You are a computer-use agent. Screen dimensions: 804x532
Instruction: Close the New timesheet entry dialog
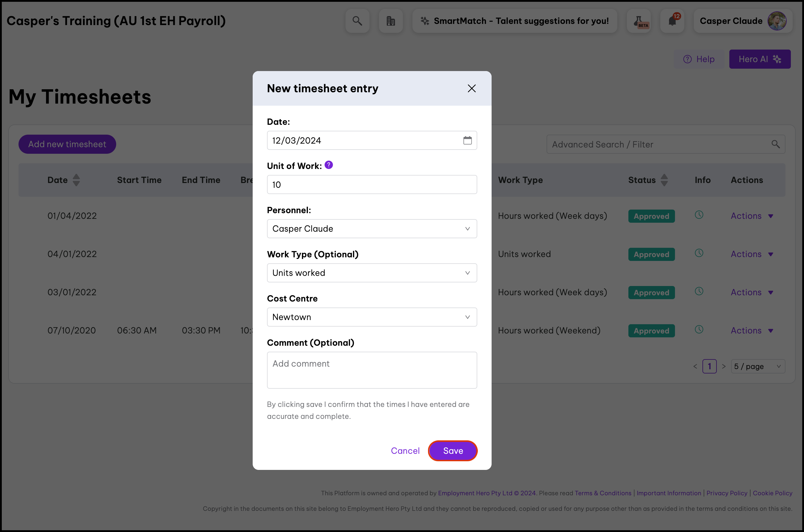tap(471, 89)
